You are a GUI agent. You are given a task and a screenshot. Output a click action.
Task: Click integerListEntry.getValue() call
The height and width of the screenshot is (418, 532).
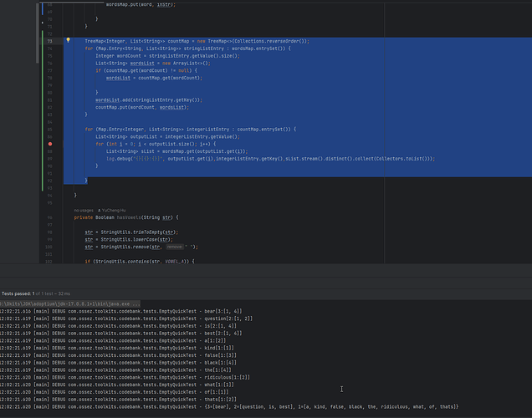202,137
